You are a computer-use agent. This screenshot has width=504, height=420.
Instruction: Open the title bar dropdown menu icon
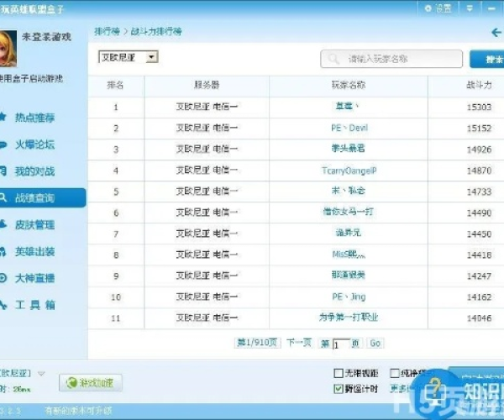coord(470,8)
